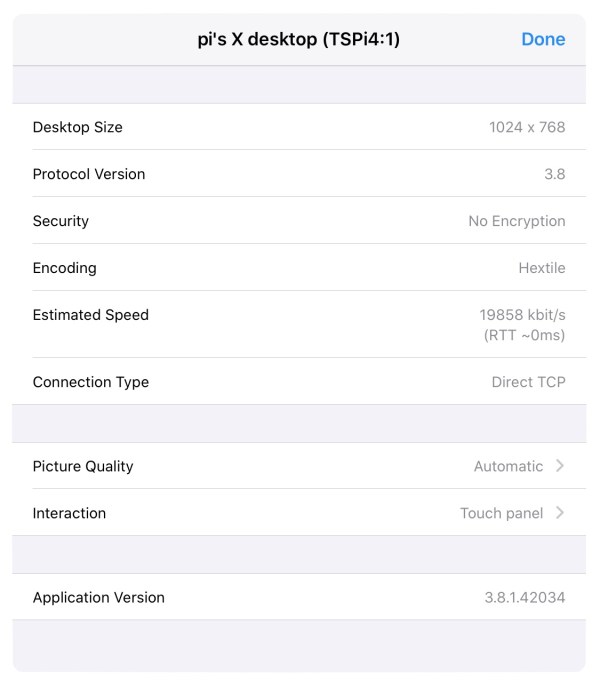Select the 1024 x 768 value
600x690 pixels.
pos(527,127)
